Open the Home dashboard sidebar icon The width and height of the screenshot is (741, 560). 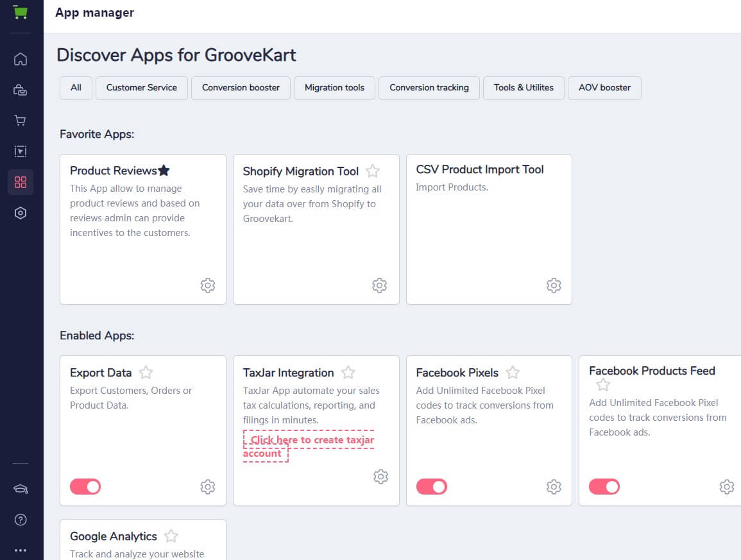tap(21, 59)
